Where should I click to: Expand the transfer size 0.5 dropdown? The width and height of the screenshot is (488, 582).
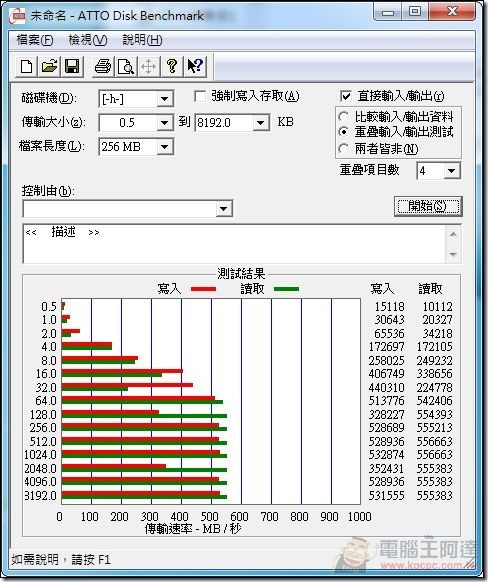(x=164, y=122)
